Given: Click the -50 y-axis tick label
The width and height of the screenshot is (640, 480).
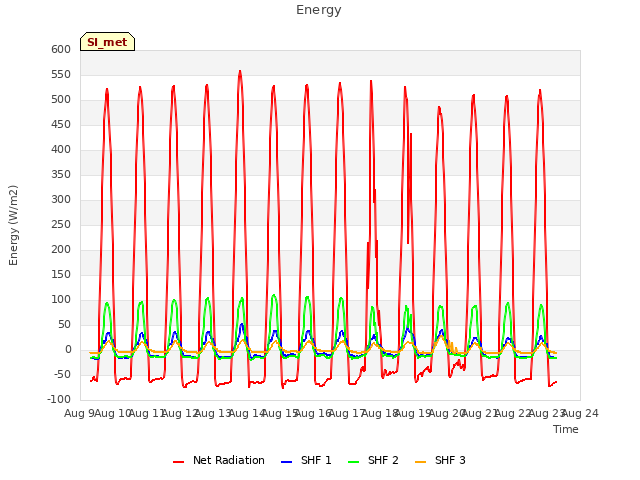Looking at the screenshot, I should (62, 375).
